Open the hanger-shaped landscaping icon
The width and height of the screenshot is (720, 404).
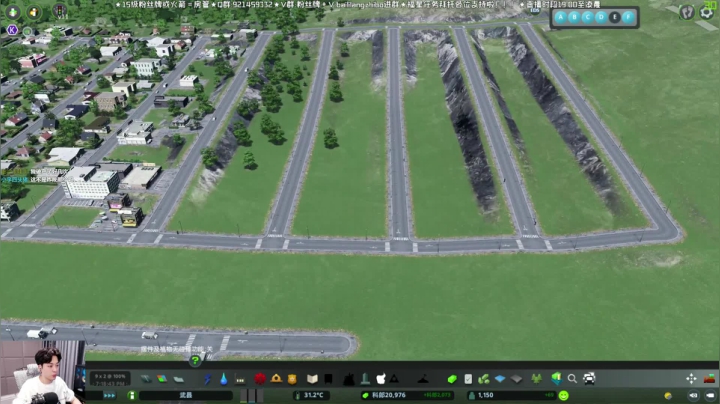tap(423, 379)
